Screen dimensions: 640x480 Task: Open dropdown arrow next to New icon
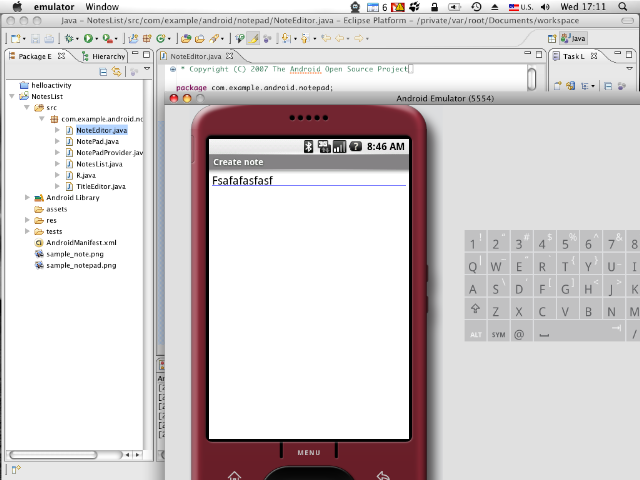point(24,39)
